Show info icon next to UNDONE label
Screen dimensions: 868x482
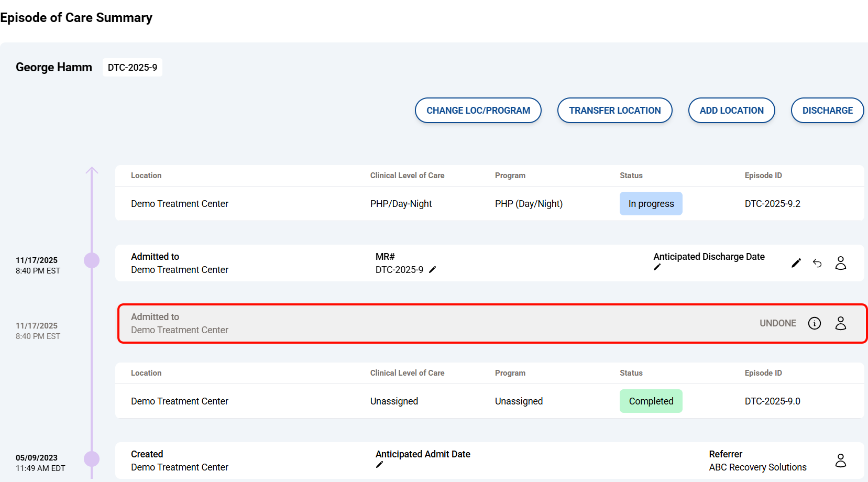point(815,323)
